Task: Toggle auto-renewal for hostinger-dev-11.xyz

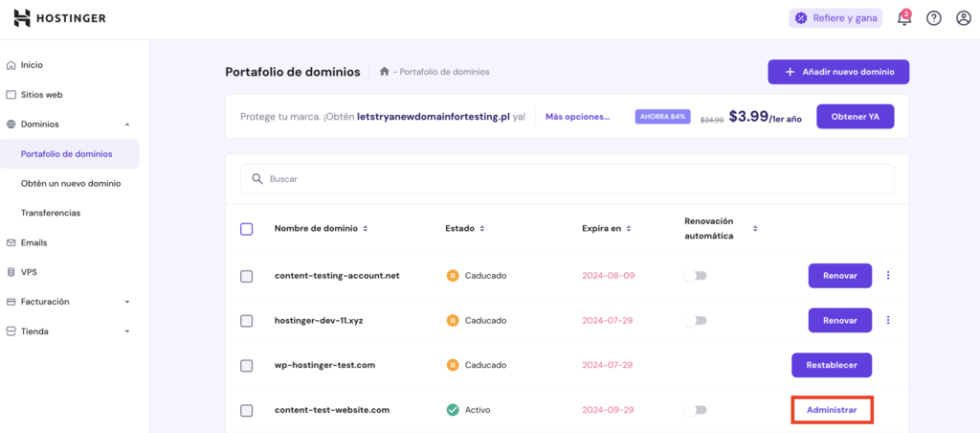Action: pyautogui.click(x=697, y=320)
